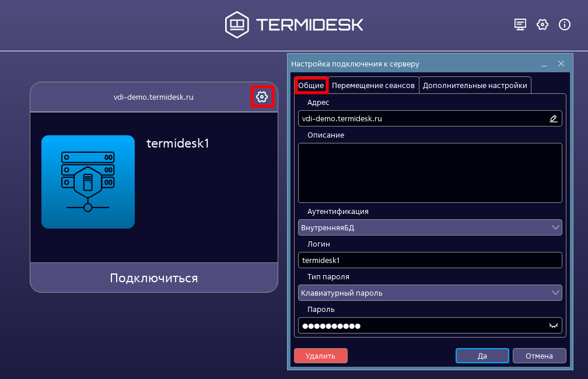
Task: Click the Termidesk logo in header
Action: click(294, 24)
